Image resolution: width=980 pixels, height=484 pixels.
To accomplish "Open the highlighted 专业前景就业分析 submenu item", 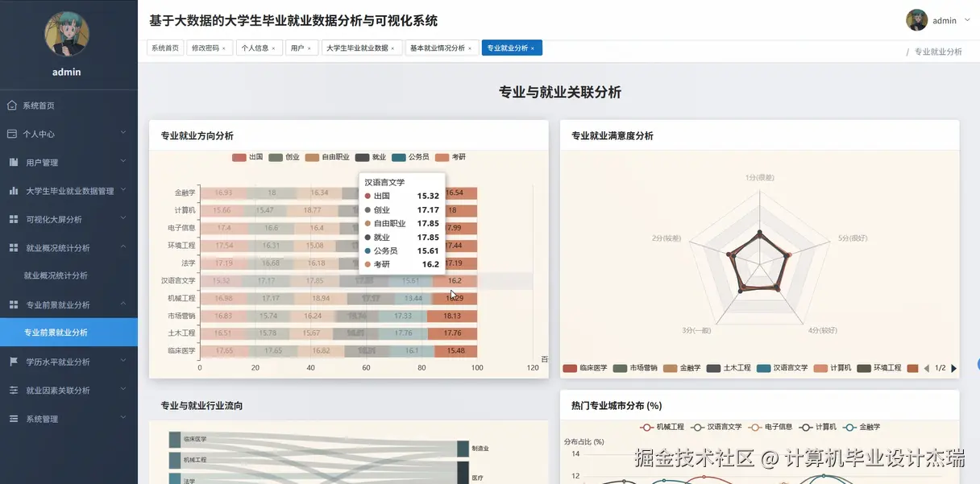I will [69, 333].
